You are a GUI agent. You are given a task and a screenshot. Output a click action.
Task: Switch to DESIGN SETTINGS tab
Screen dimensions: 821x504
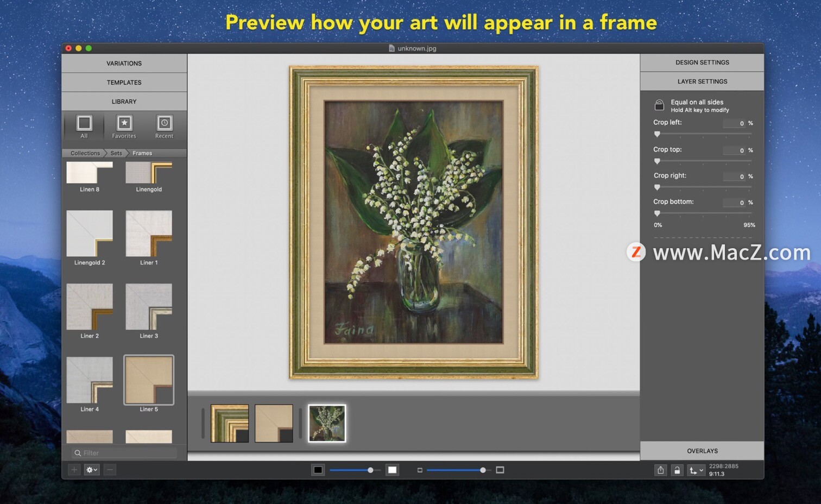pyautogui.click(x=702, y=62)
